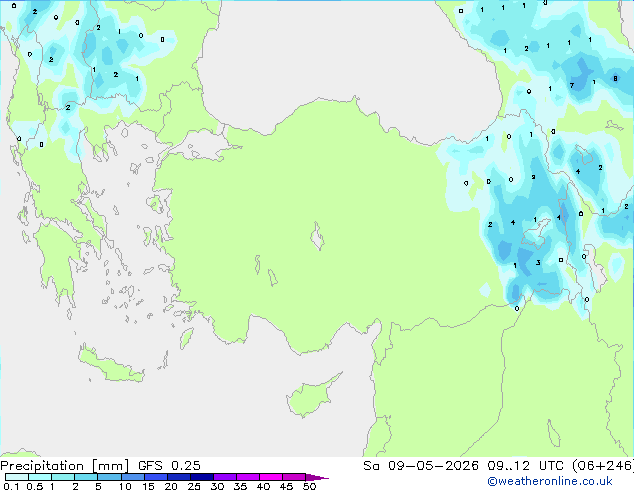This screenshot has height=490, width=634.
Task: Click the "0.5" legend label
Action: point(34,486)
